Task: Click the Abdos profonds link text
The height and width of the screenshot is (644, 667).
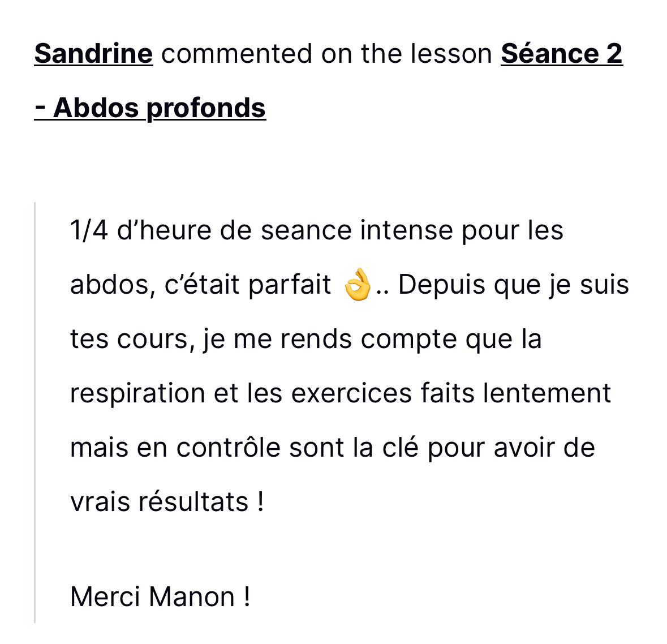Action: [159, 108]
